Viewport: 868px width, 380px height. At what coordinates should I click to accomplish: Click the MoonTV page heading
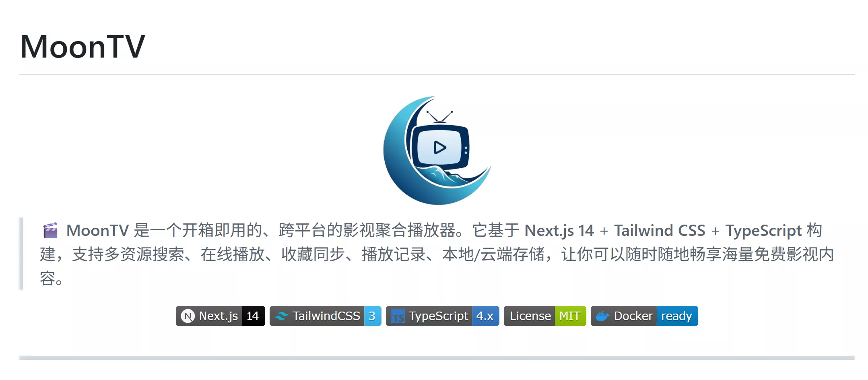[82, 47]
